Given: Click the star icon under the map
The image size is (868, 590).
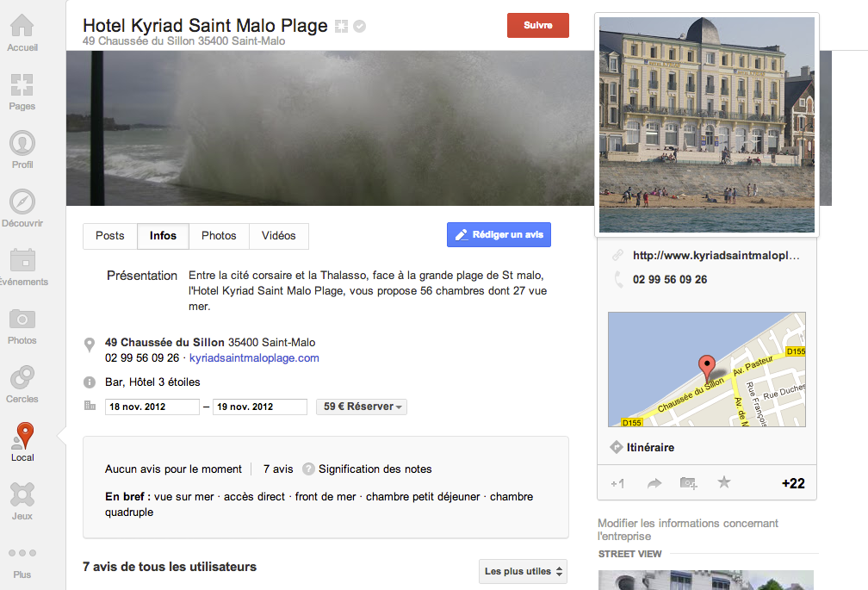Looking at the screenshot, I should click(724, 482).
